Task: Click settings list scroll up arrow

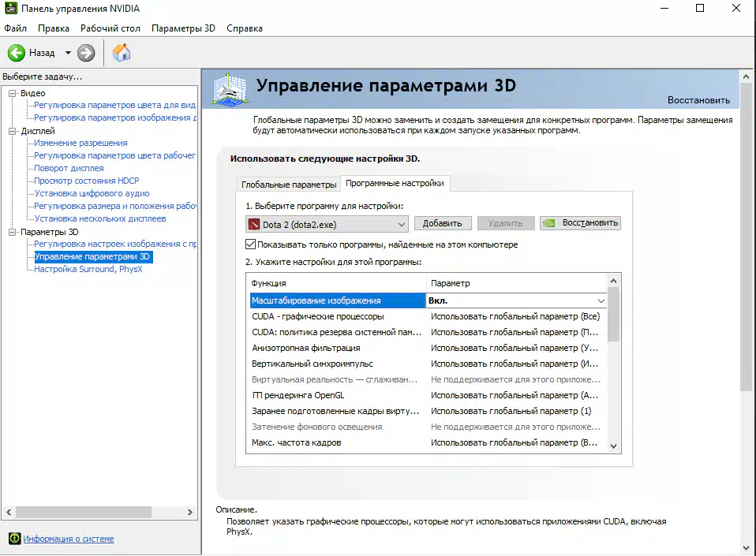Action: [614, 281]
